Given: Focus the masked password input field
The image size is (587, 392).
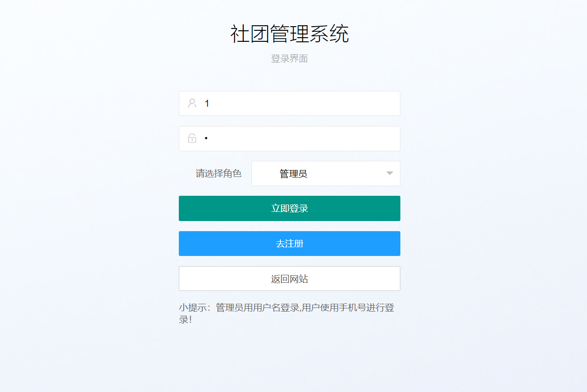Looking at the screenshot, I should point(290,138).
